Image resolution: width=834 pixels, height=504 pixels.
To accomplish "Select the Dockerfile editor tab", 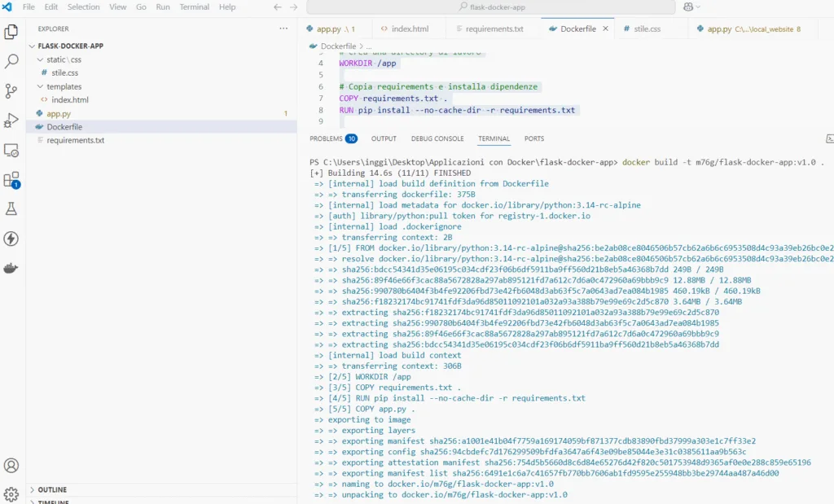I will 577,28.
